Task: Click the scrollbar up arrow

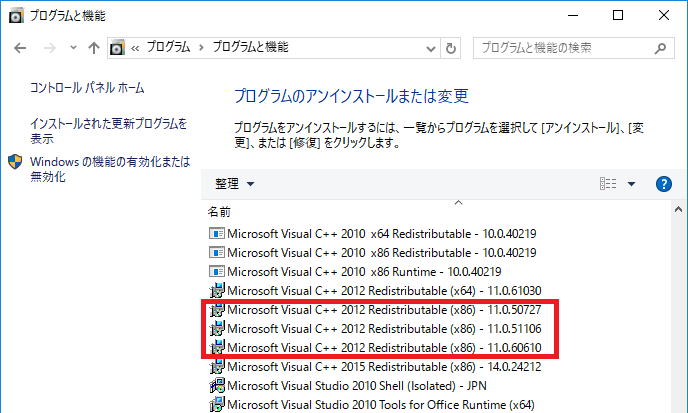Action: click(678, 210)
